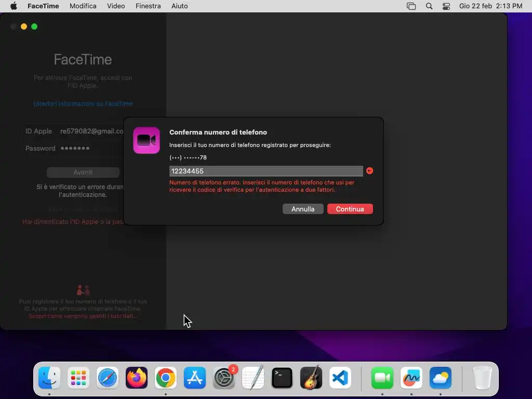This screenshot has width=532, height=399.
Task: Click the FaceTime icon in the Dock
Action: pyautogui.click(x=382, y=378)
